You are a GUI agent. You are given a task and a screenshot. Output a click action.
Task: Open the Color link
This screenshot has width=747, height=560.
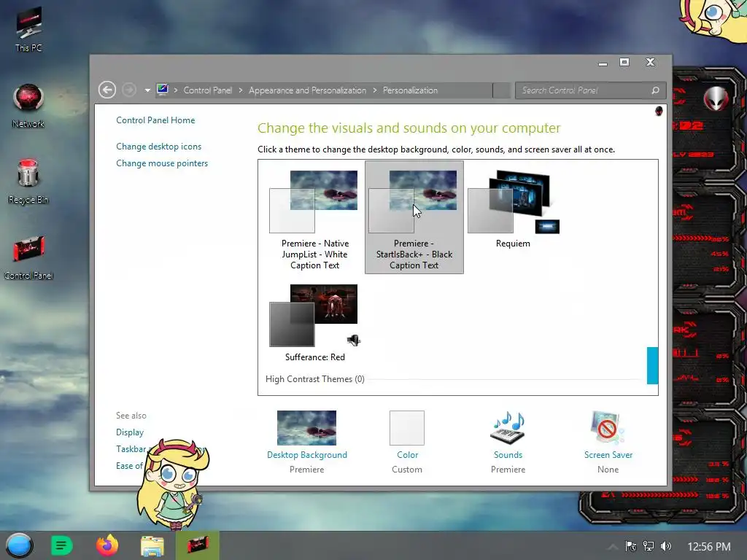click(407, 455)
